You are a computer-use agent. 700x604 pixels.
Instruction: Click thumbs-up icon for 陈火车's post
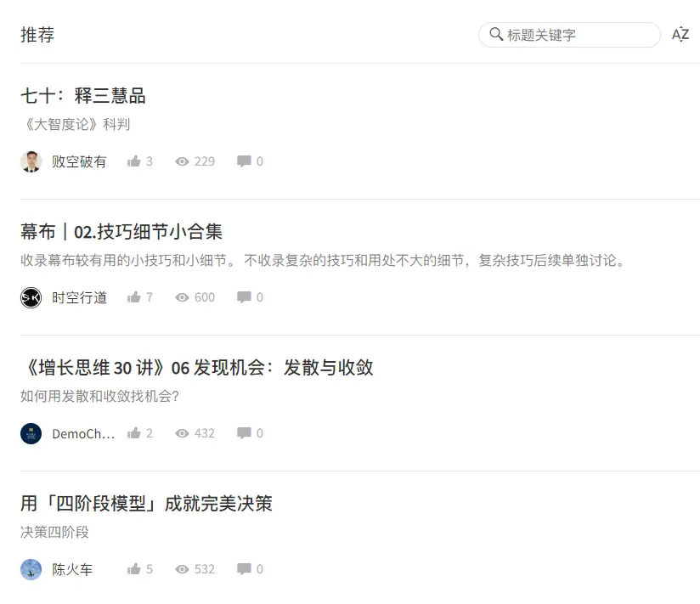pos(134,569)
